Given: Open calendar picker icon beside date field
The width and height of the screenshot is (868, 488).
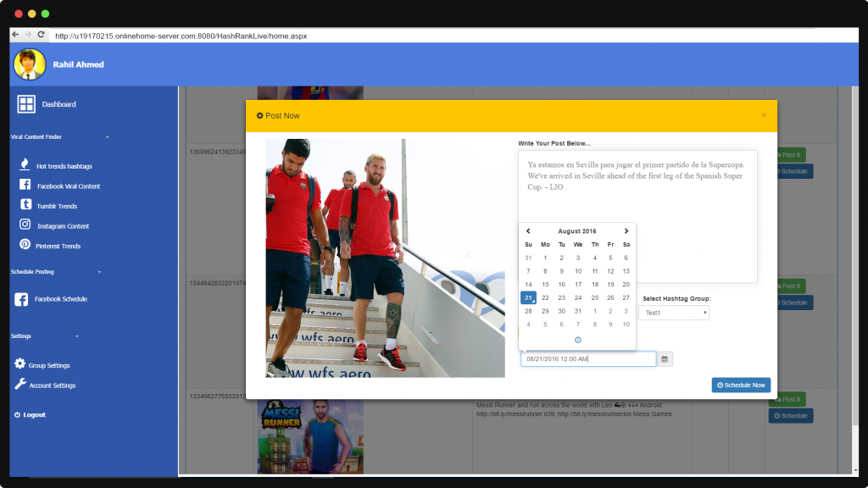Looking at the screenshot, I should [x=665, y=359].
